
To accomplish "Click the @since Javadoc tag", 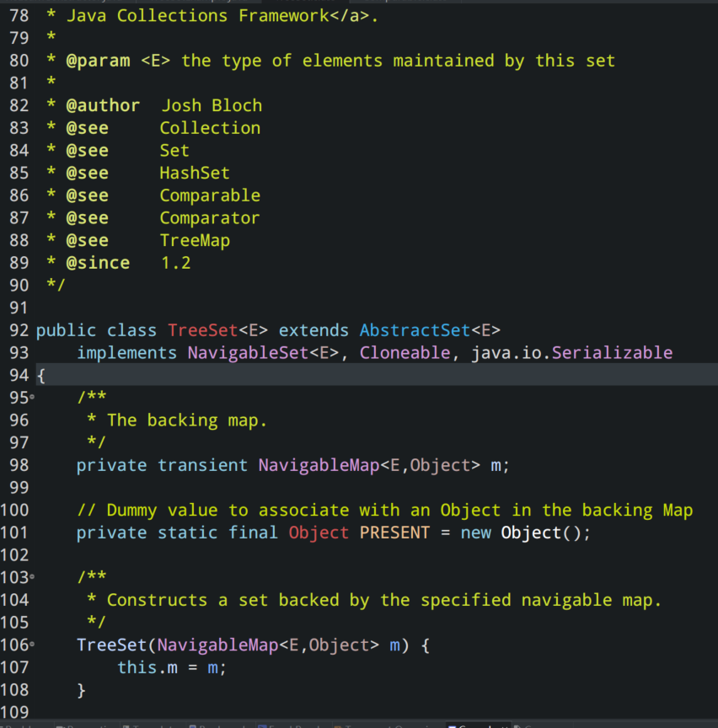I will click(x=98, y=263).
